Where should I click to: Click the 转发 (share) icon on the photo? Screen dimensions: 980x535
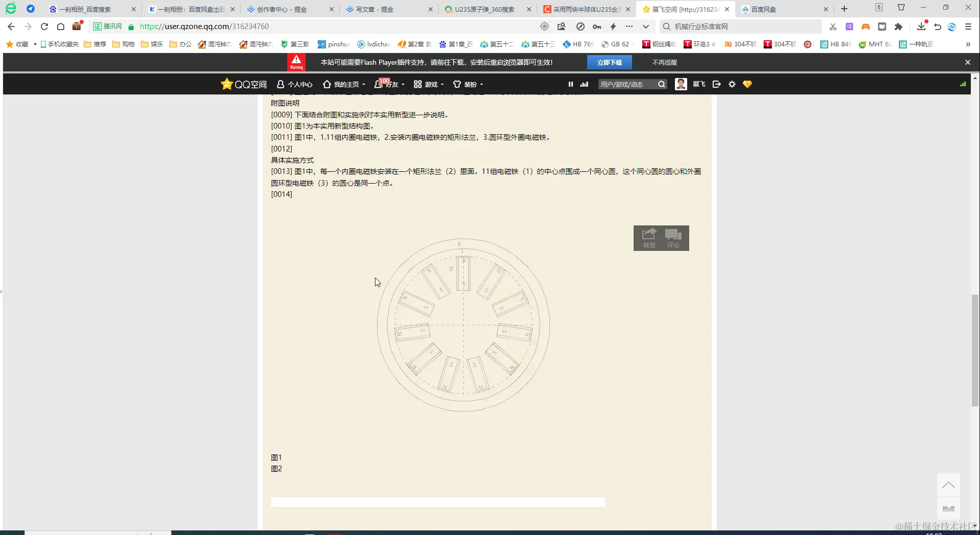click(648, 236)
